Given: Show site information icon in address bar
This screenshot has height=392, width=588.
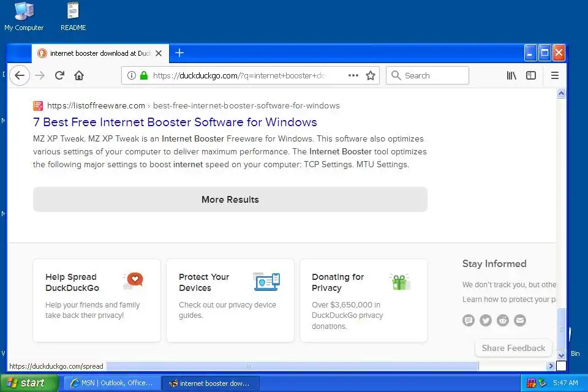Looking at the screenshot, I should pos(131,75).
